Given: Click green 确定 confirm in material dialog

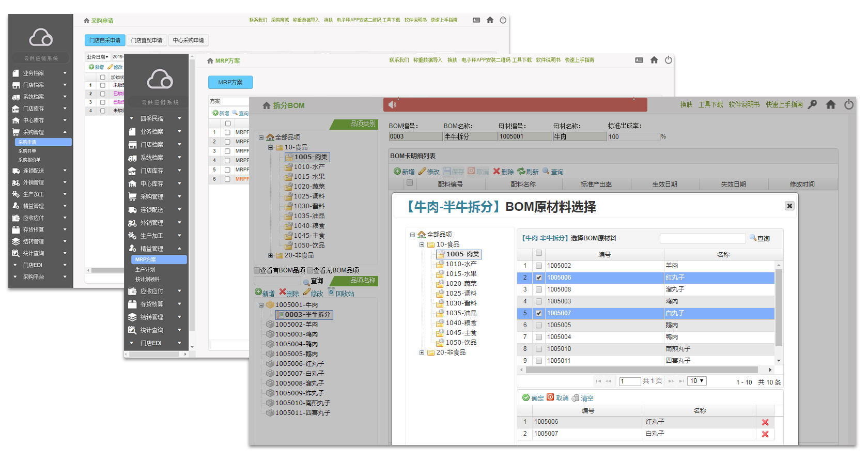Looking at the screenshot, I should click(533, 398).
